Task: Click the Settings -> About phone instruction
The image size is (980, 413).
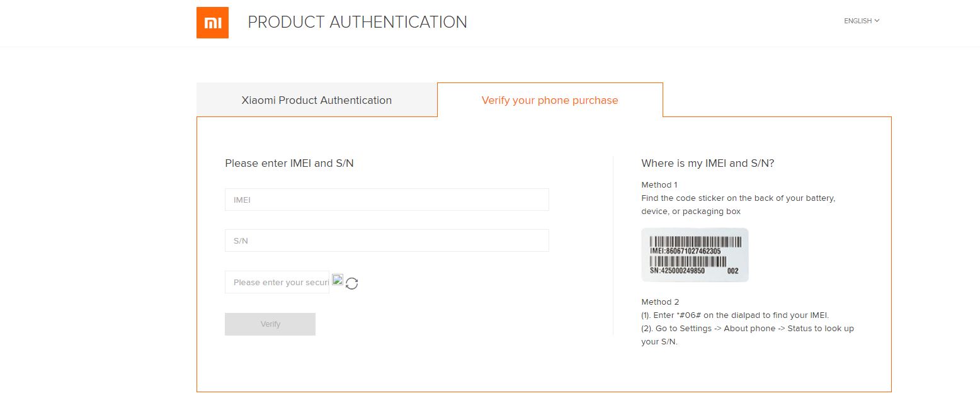Action: 748,335
